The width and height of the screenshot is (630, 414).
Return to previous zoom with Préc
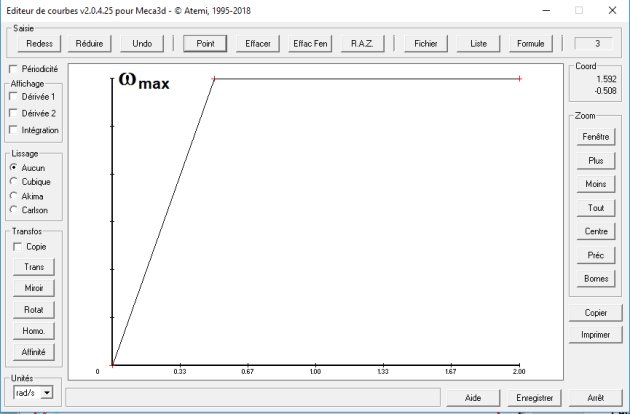tap(596, 255)
